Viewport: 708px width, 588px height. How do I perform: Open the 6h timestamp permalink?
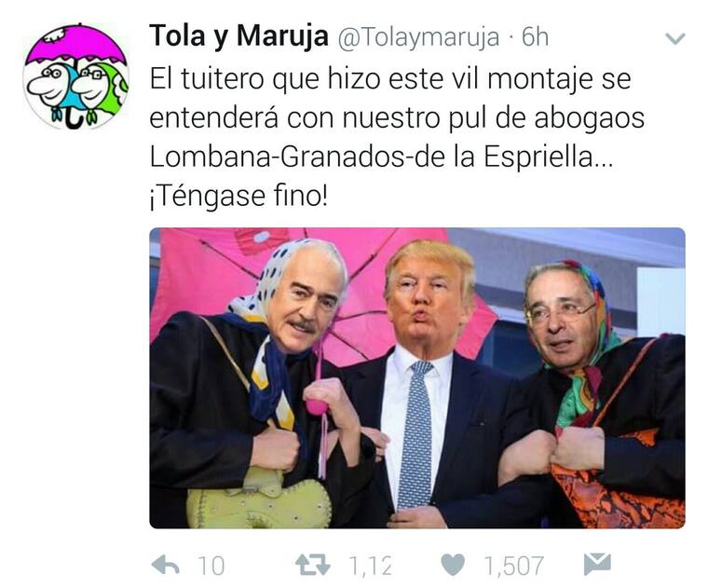535,37
